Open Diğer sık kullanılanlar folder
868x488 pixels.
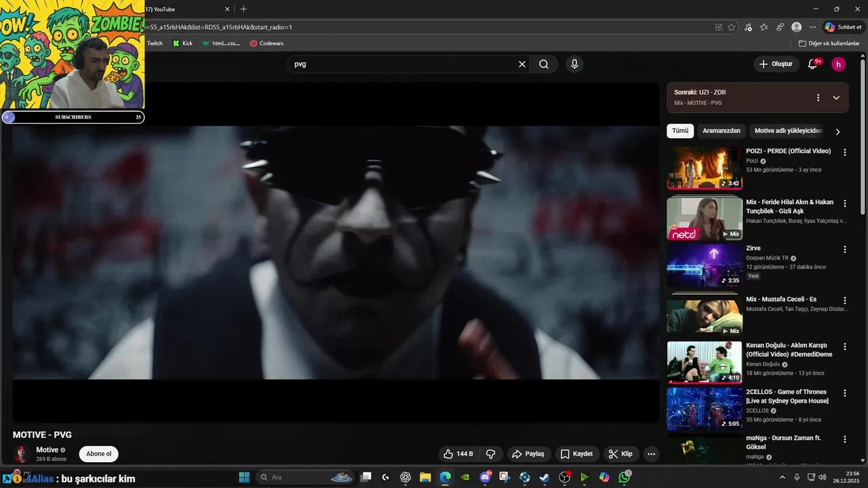[829, 43]
